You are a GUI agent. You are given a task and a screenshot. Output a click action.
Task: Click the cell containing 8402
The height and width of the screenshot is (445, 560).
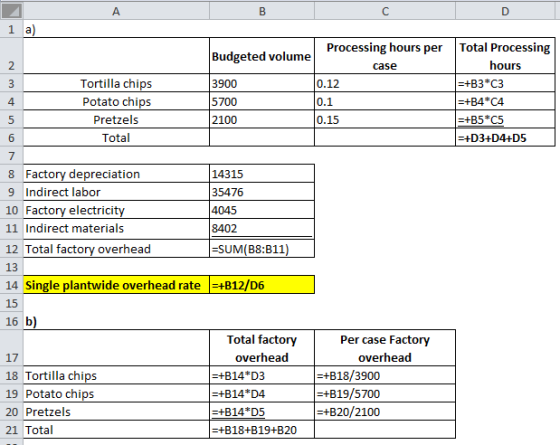coord(262,229)
